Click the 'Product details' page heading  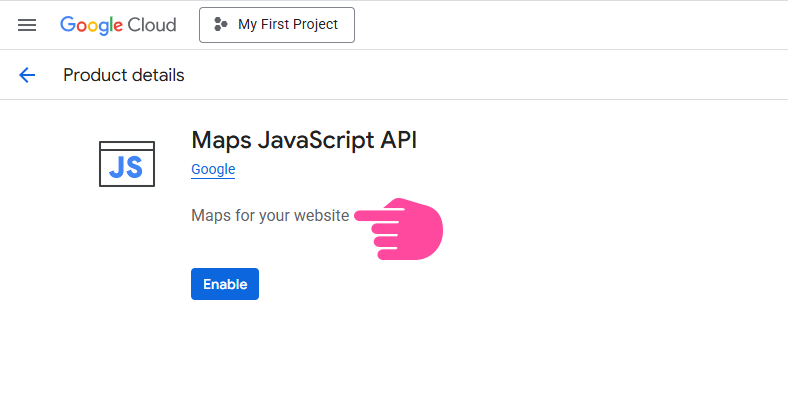pos(124,75)
